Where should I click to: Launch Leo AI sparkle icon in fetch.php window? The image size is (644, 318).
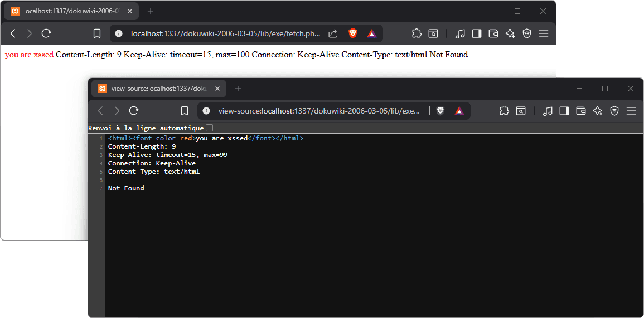[x=510, y=33]
